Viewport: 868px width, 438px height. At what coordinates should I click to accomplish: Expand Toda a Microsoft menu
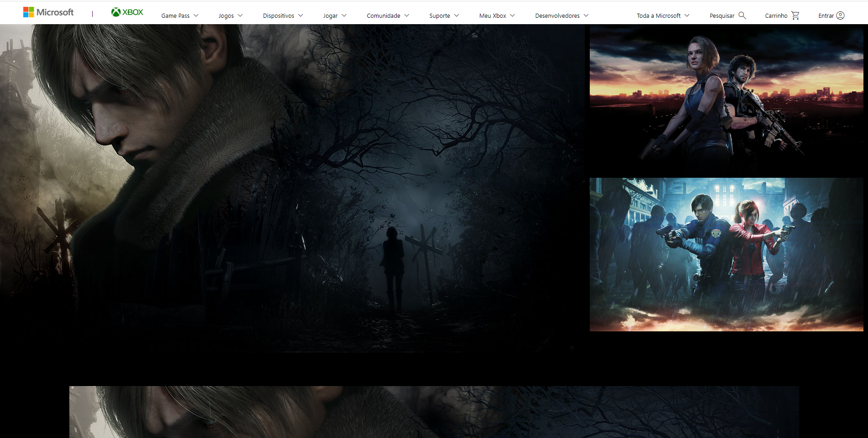(x=663, y=15)
